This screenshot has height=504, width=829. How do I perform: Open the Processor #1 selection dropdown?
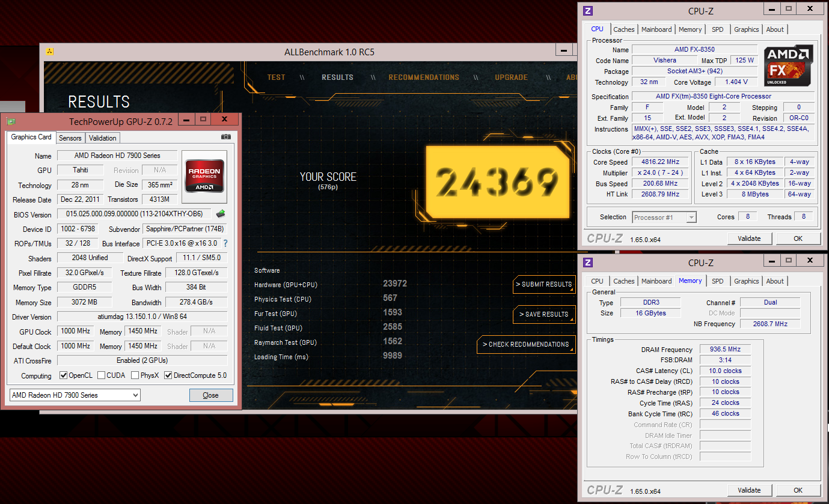[x=664, y=217]
